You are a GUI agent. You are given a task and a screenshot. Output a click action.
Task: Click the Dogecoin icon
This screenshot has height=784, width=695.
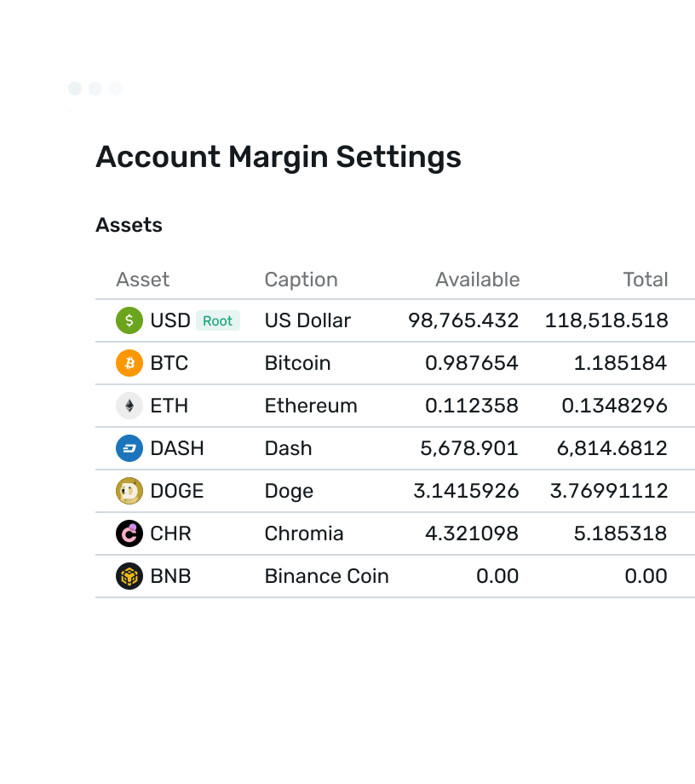coord(128,491)
